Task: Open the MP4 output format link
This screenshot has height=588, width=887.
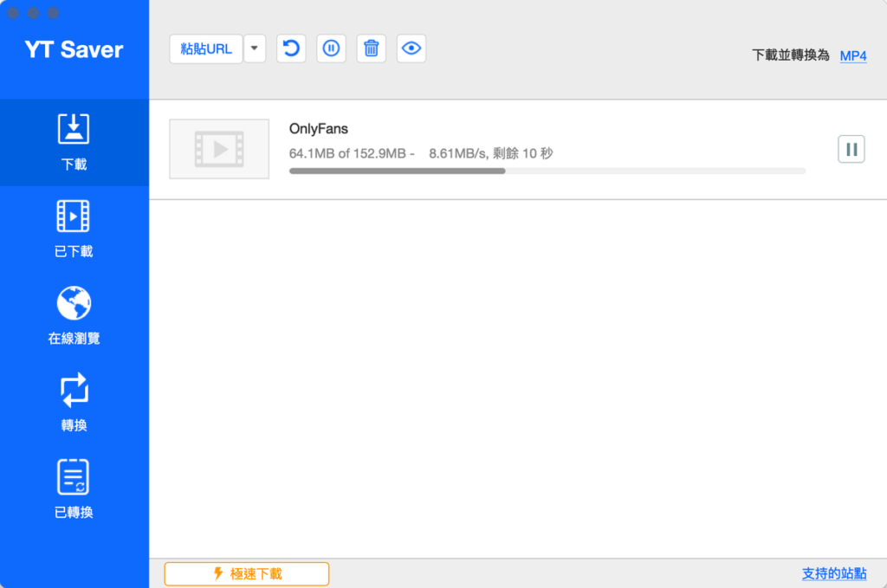Action: (853, 56)
